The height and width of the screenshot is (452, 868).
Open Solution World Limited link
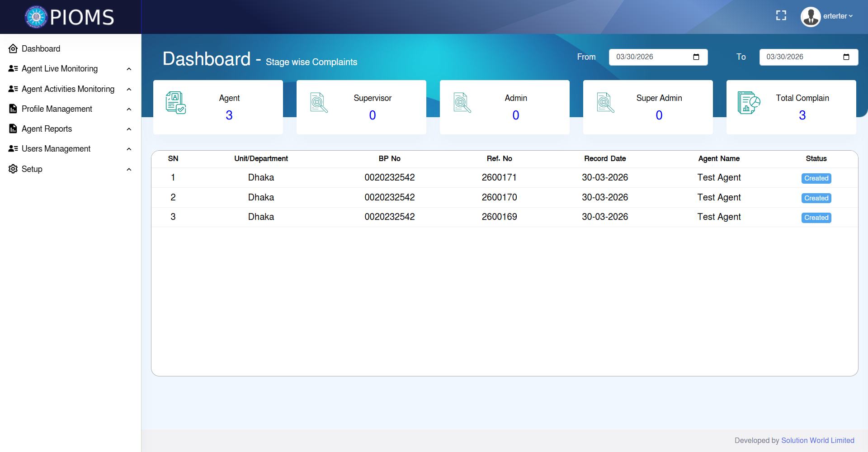click(817, 440)
